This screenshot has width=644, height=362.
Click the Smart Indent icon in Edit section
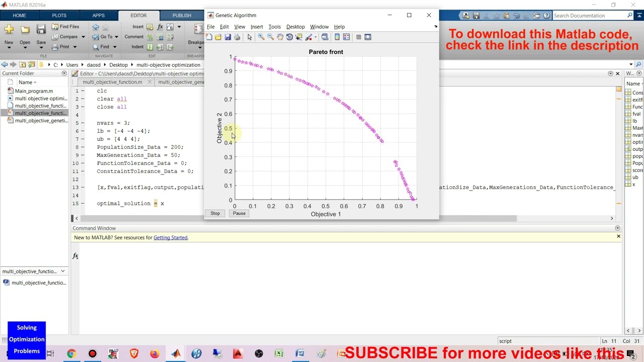coord(150,47)
